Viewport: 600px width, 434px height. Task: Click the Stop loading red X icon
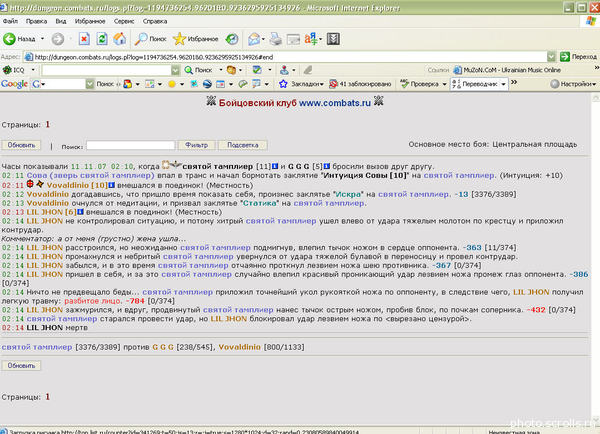pyautogui.click(x=84, y=39)
